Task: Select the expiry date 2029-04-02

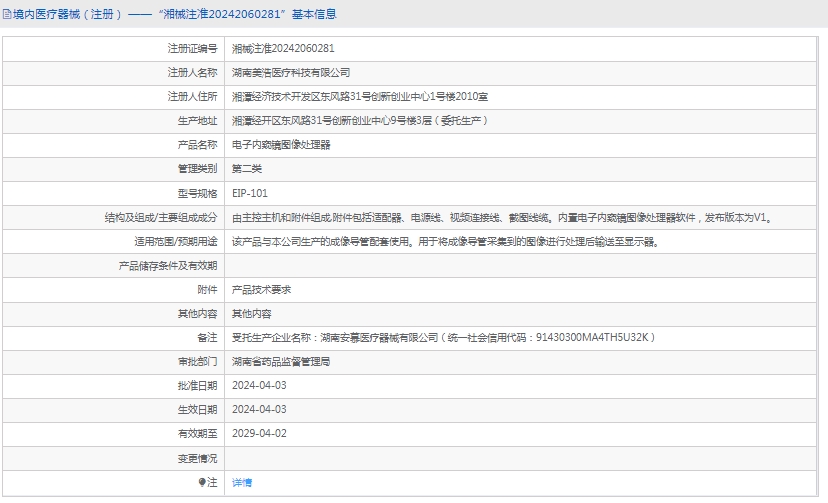Action: 259,433
